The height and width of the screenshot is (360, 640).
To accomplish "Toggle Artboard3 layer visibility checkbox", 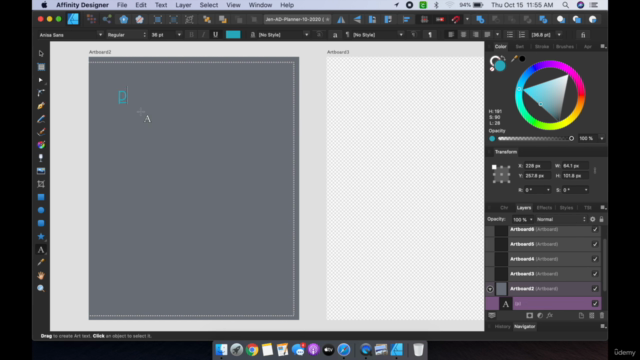I will point(595,274).
